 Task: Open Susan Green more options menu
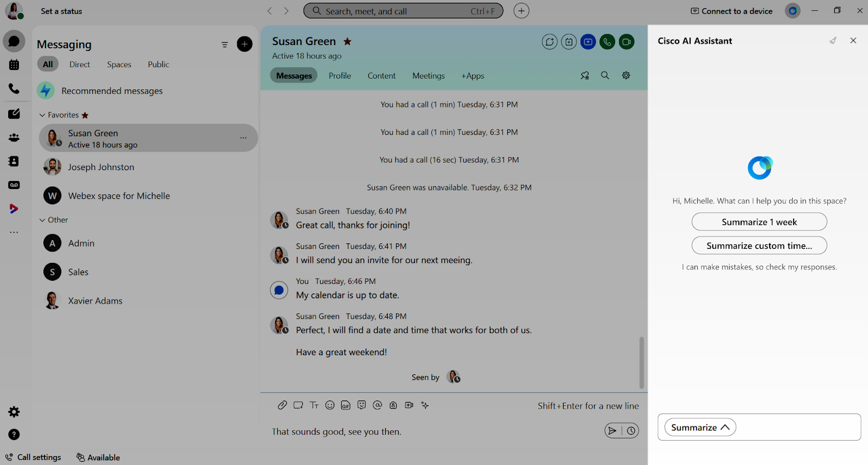(244, 138)
